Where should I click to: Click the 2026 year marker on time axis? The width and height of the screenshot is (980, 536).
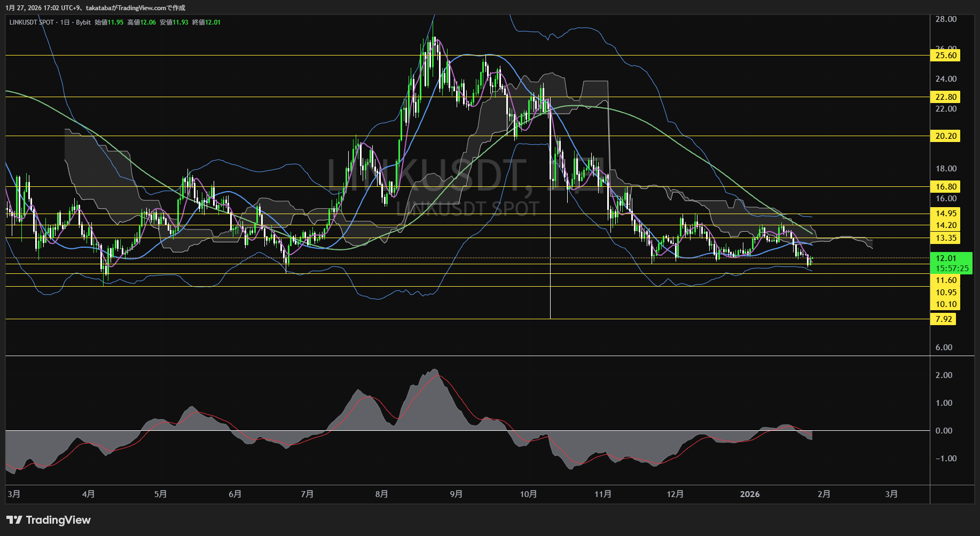click(749, 494)
